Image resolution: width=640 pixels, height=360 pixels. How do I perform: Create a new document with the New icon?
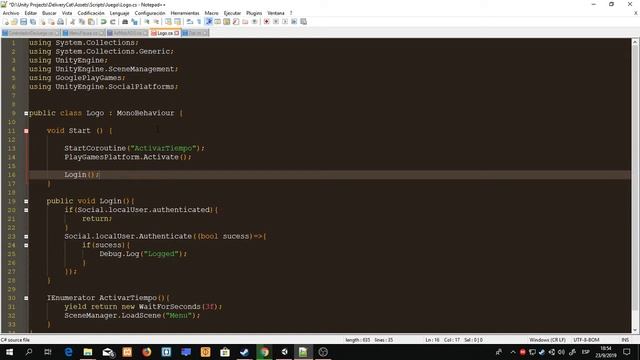pos(6,22)
